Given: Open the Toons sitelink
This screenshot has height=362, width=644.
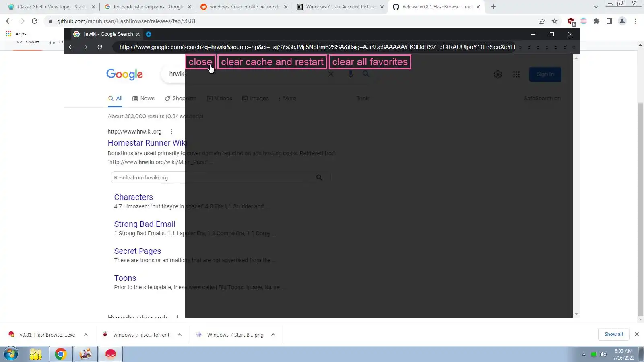Looking at the screenshot, I should click(125, 278).
